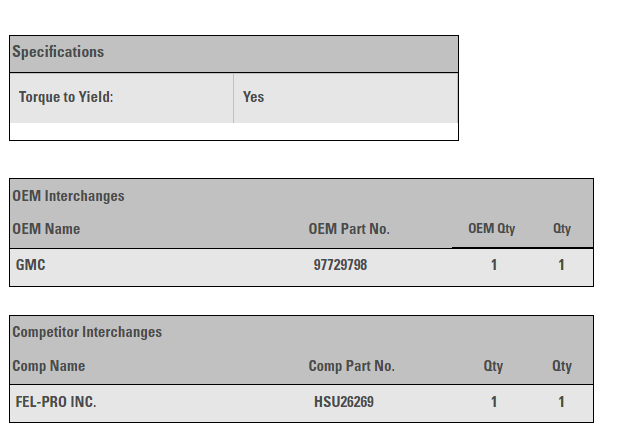621x430 pixels.
Task: Click the Comp Part No. column header
Action: (x=351, y=366)
